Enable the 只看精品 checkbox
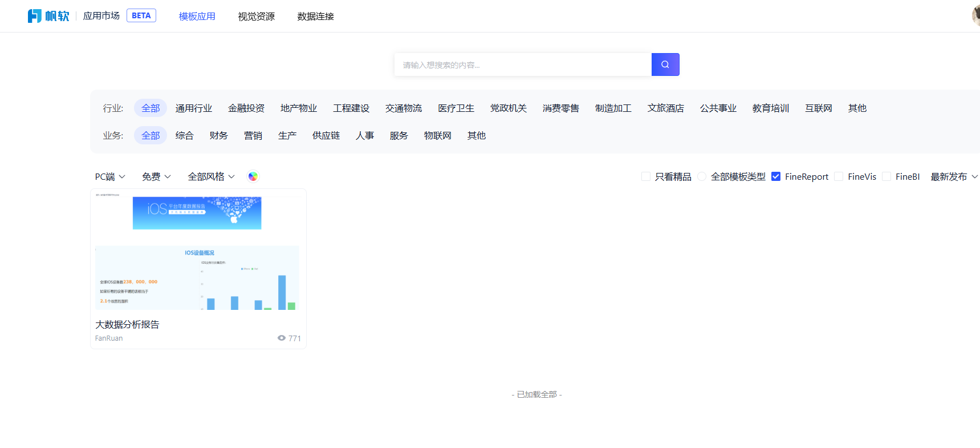The height and width of the screenshot is (448, 980). tap(646, 176)
